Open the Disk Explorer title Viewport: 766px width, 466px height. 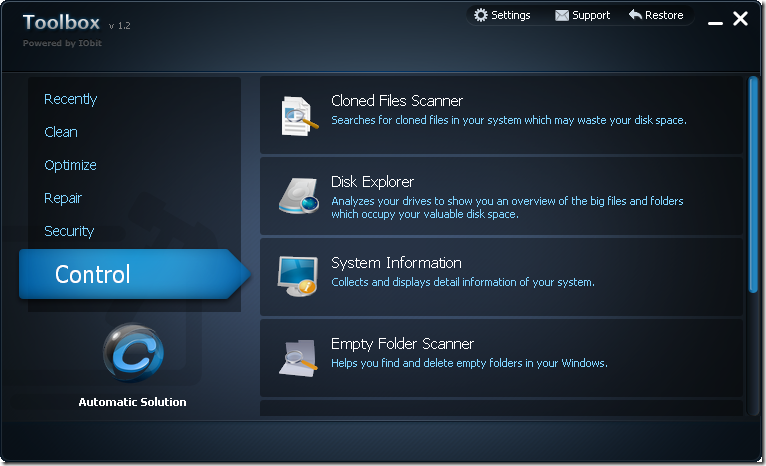click(x=372, y=182)
